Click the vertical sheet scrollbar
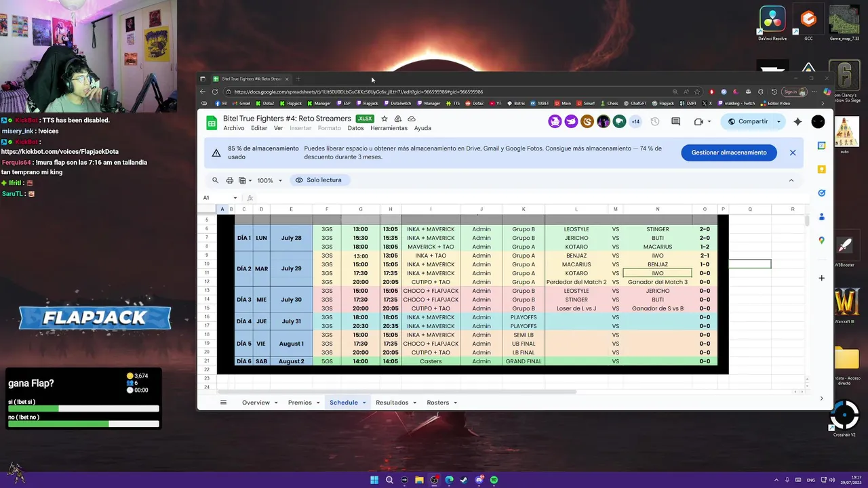Viewport: 868px width, 488px height. pyautogui.click(x=806, y=221)
